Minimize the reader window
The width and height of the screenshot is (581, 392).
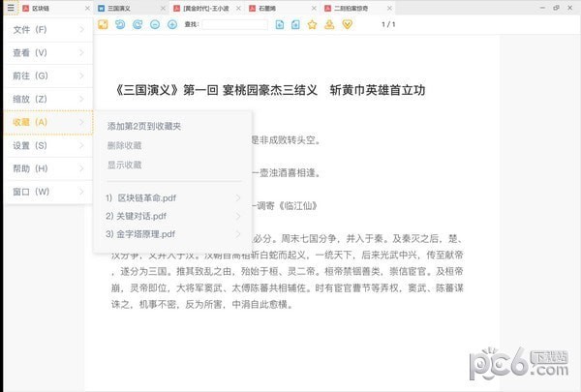tap(542, 8)
